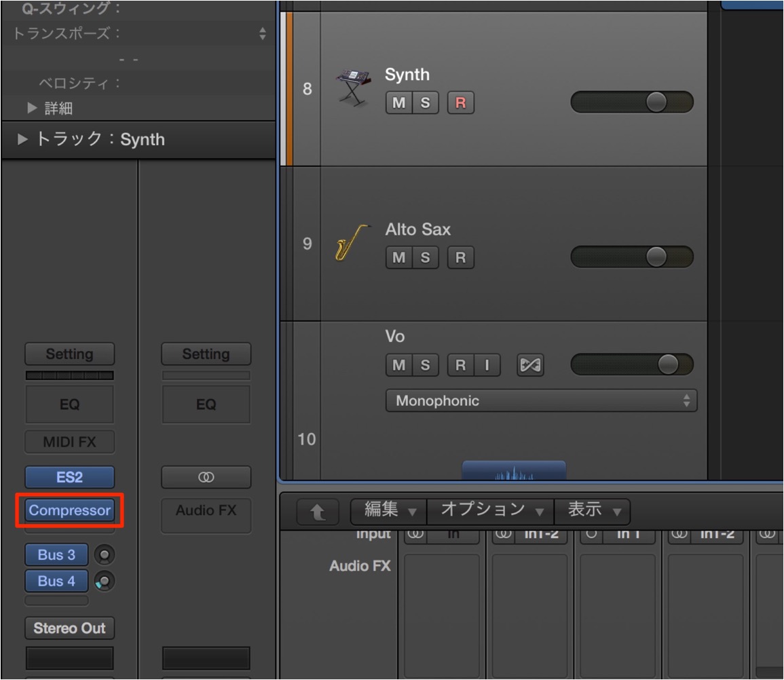Open the Compressor plugin slot

[69, 510]
